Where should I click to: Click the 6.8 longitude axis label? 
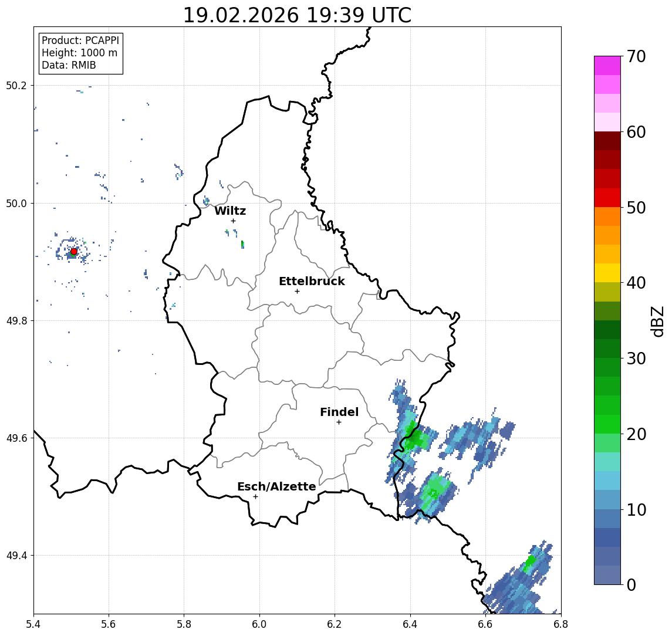point(560,624)
